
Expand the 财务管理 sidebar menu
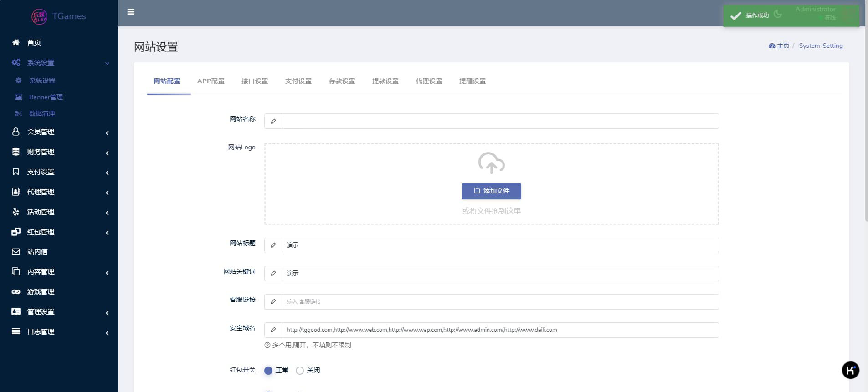coord(59,152)
